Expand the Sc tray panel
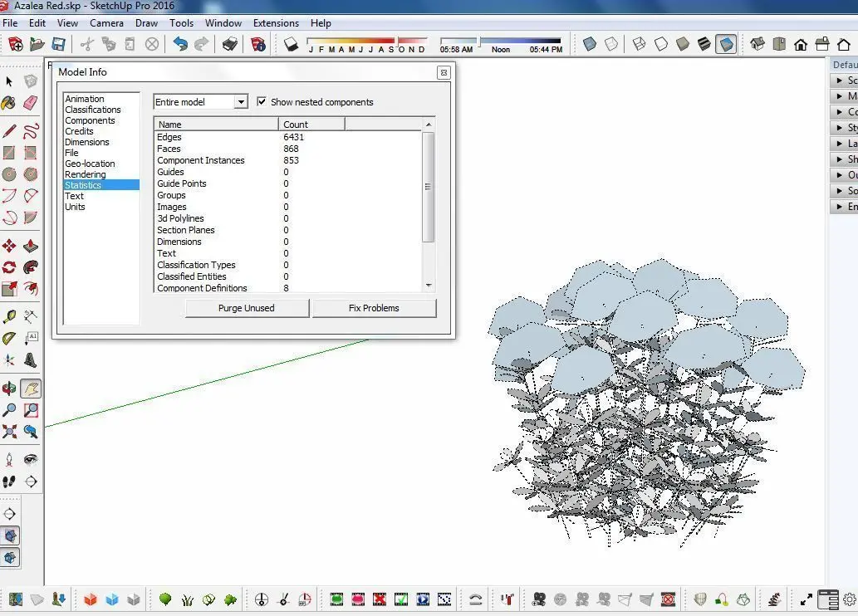Viewport: 858px width, 616px height. (x=845, y=80)
